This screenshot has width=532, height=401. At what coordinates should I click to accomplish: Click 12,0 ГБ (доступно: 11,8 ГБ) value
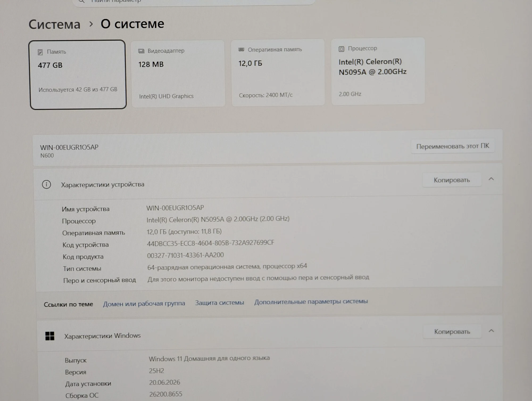coord(184,232)
